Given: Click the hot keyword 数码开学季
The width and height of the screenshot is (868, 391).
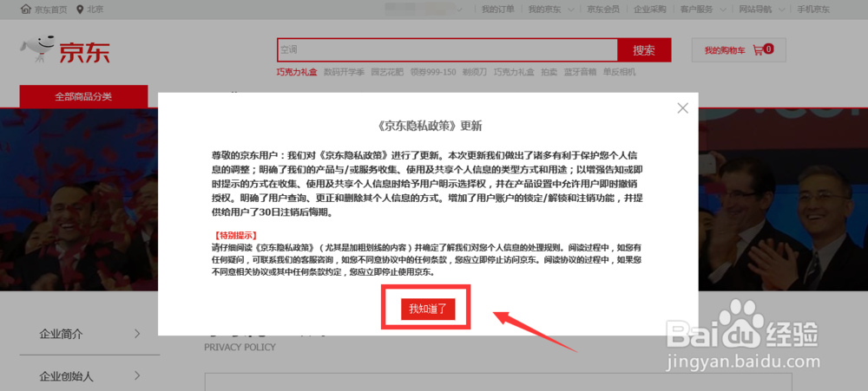Looking at the screenshot, I should (x=344, y=72).
